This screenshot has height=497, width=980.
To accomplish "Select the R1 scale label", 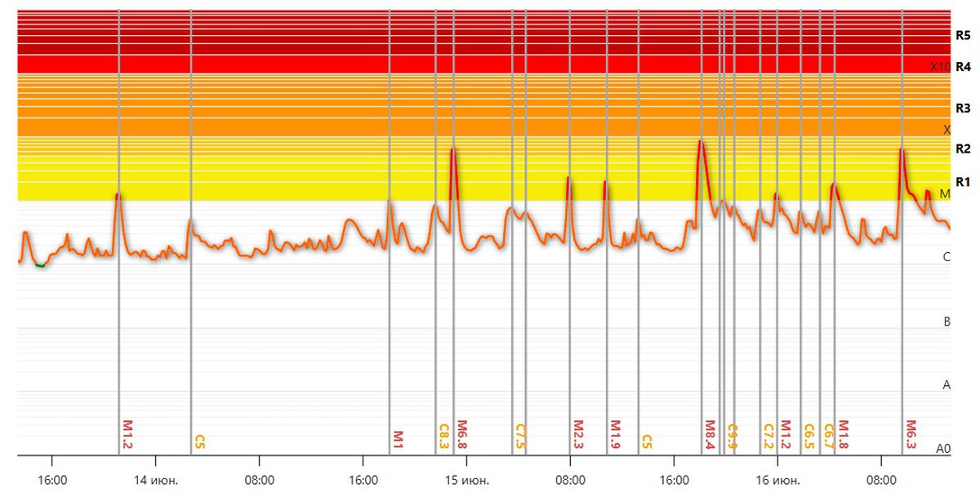I will click(962, 181).
